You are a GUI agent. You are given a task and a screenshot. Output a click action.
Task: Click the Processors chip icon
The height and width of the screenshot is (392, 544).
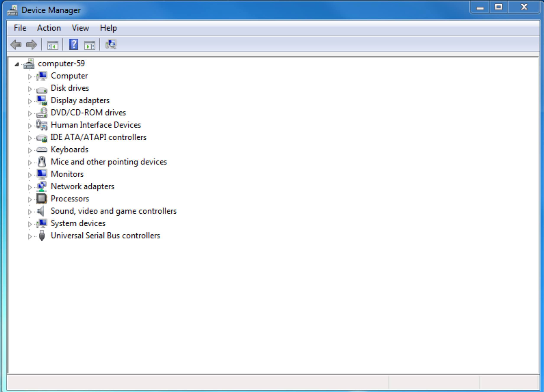[x=42, y=199]
